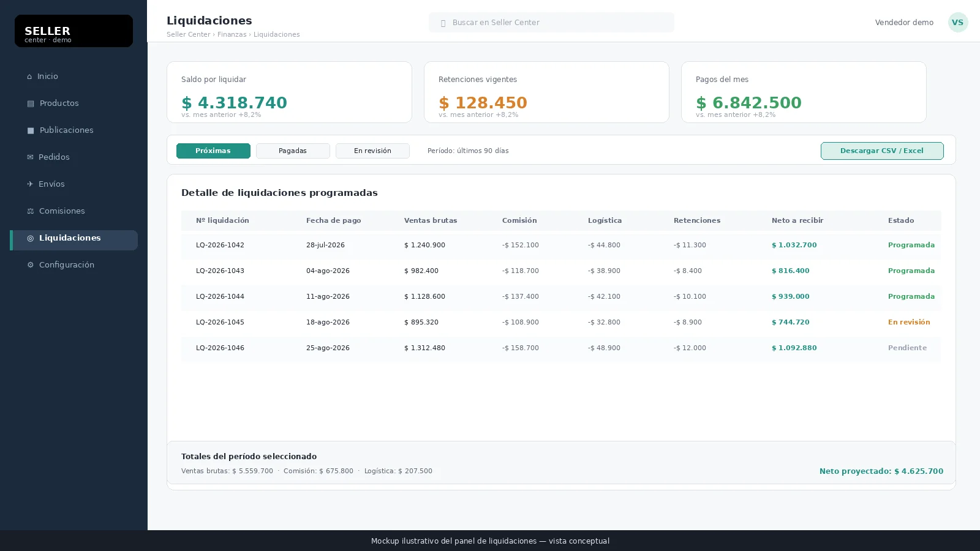Select Liquidaciones in sidebar
Screen dimensions: 980x551
(73, 240)
